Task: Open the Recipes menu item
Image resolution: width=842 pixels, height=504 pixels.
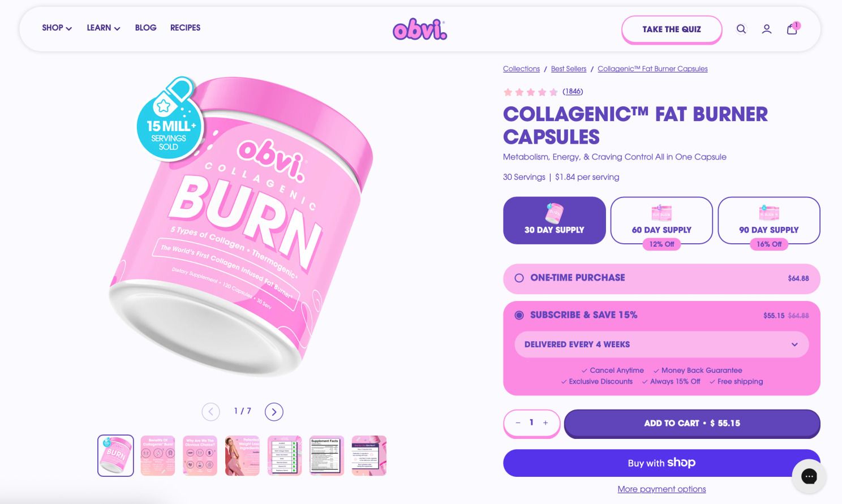Action: [185, 28]
